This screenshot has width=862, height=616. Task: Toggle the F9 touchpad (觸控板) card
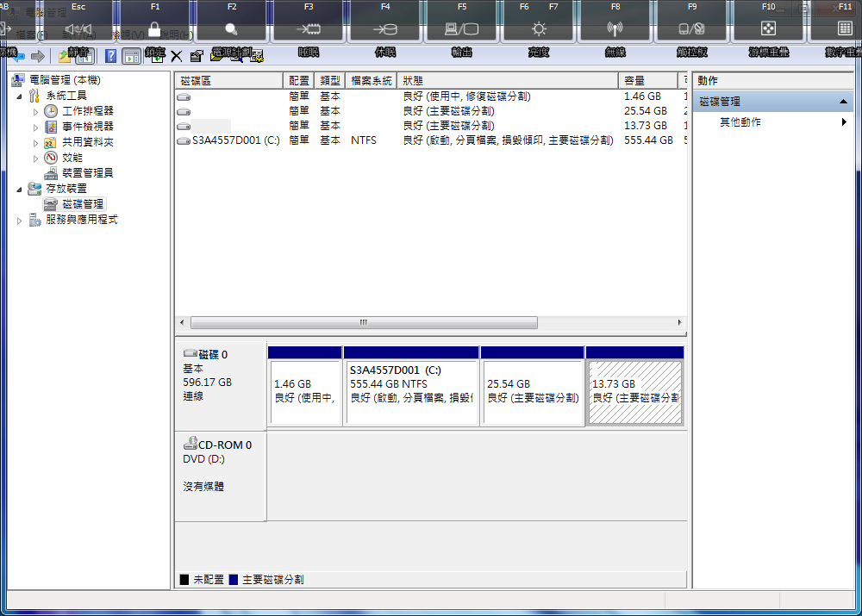point(691,22)
